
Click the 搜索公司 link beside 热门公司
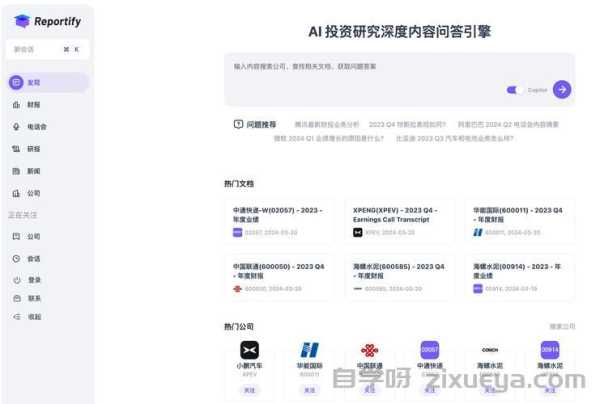(x=562, y=326)
